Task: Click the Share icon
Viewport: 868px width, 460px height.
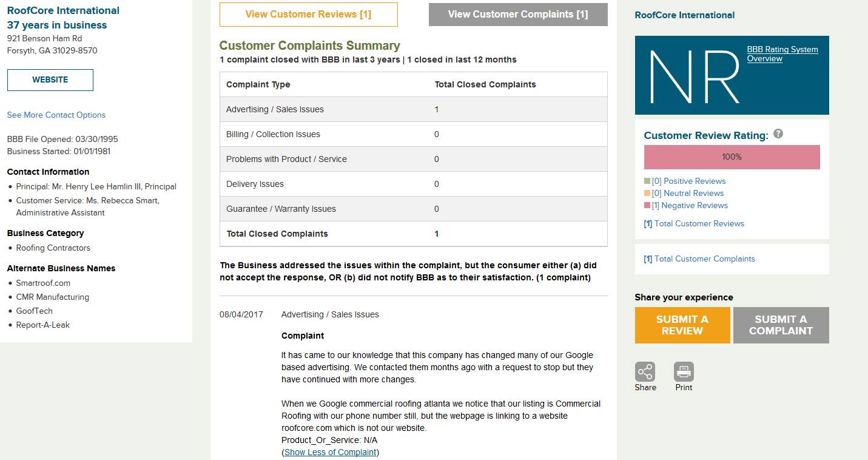Action: coord(645,371)
